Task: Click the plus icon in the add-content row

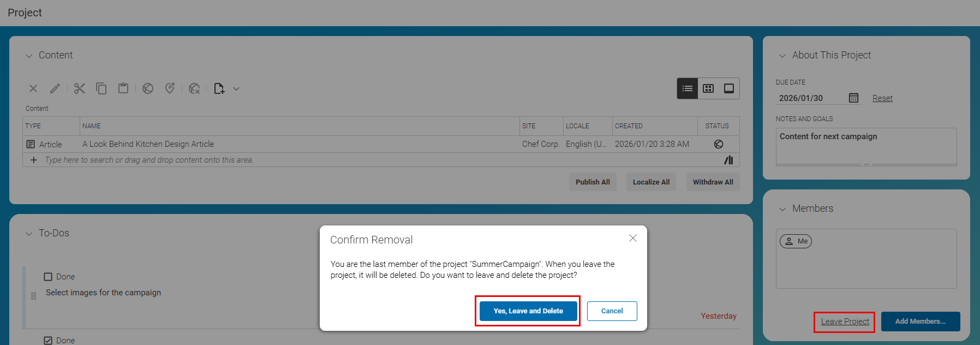Action: (34, 160)
